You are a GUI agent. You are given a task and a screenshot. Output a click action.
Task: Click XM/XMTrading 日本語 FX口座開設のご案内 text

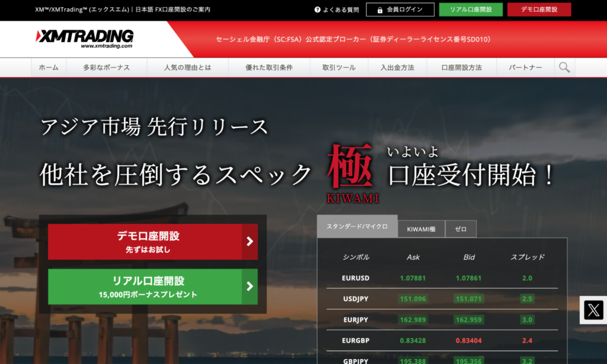click(122, 9)
